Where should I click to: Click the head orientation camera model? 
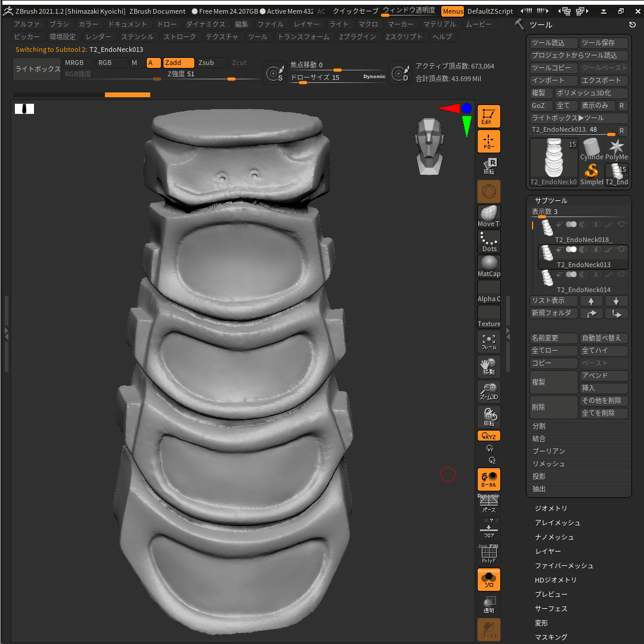[x=429, y=146]
